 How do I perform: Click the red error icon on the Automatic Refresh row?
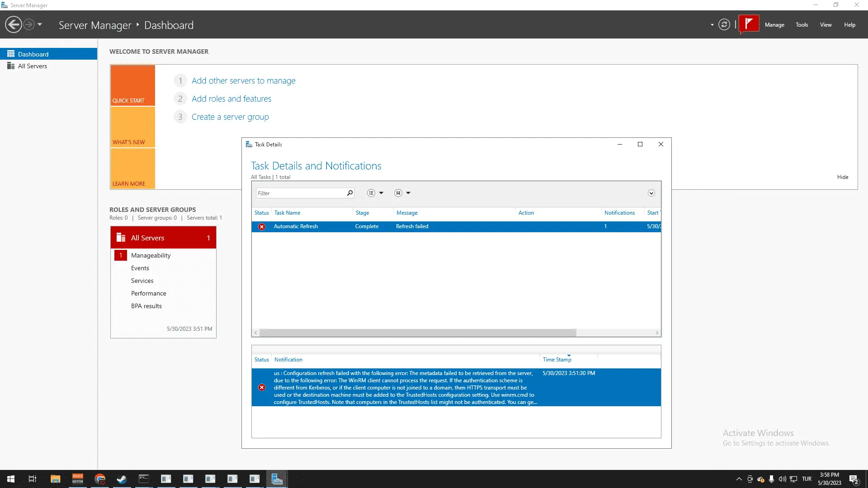(x=262, y=226)
